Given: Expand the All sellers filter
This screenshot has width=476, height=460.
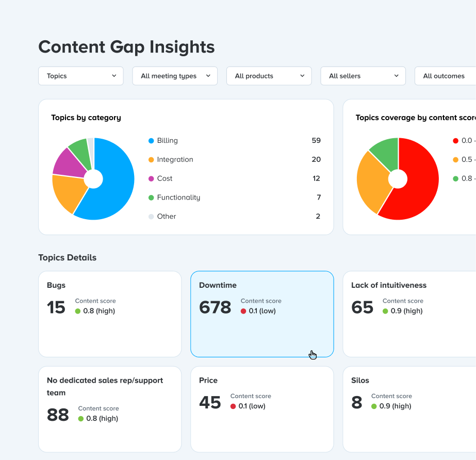Looking at the screenshot, I should pos(363,76).
